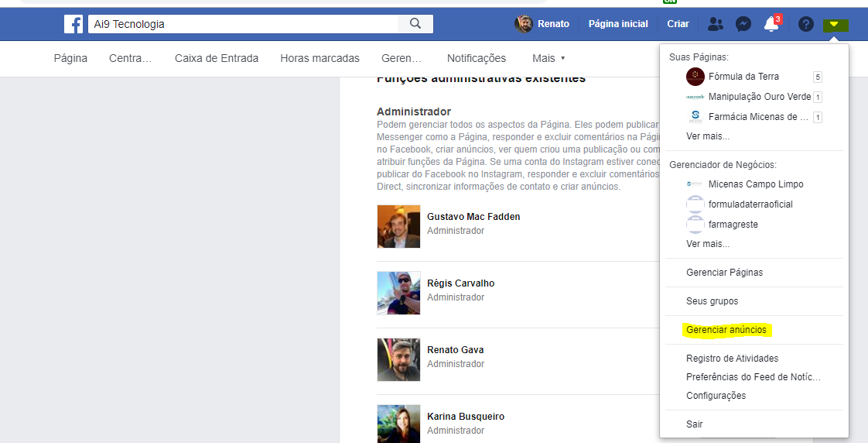Click into the Ai9 Tecnologia search field
The height and width of the screenshot is (443, 868).
tap(243, 24)
